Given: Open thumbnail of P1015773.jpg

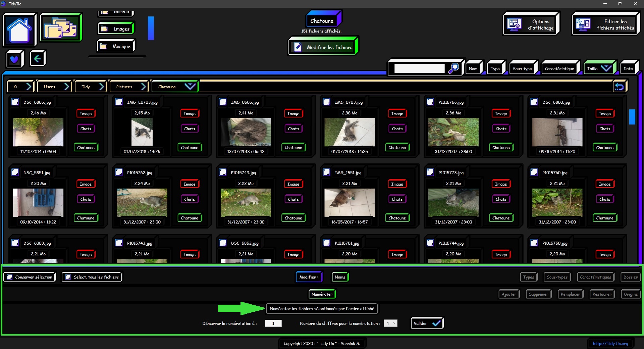Looking at the screenshot, I should (x=453, y=202).
